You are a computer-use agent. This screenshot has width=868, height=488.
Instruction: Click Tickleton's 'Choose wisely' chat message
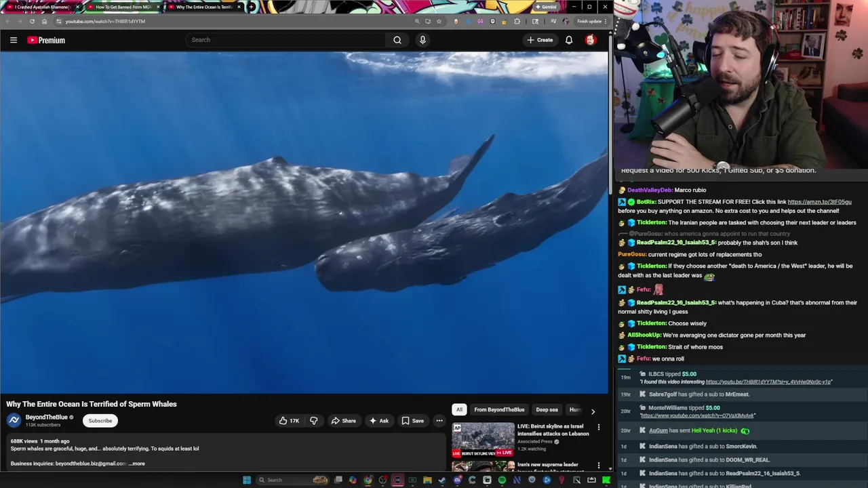[688, 323]
